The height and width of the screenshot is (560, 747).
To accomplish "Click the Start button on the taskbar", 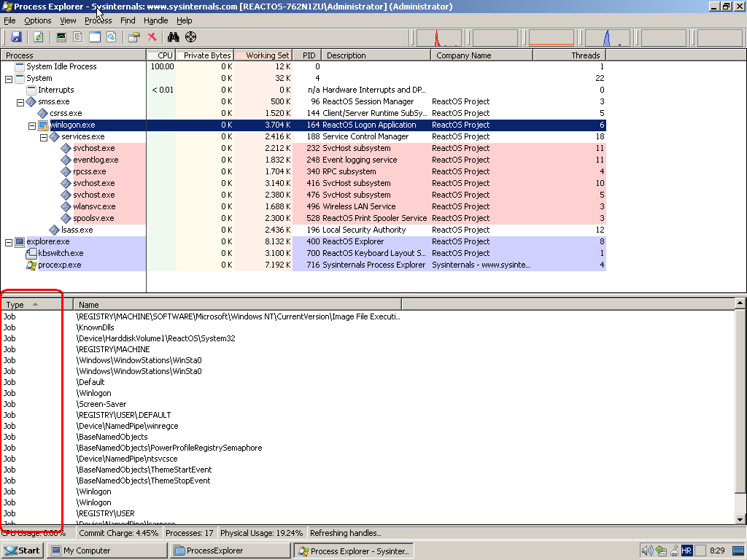I will [23, 551].
